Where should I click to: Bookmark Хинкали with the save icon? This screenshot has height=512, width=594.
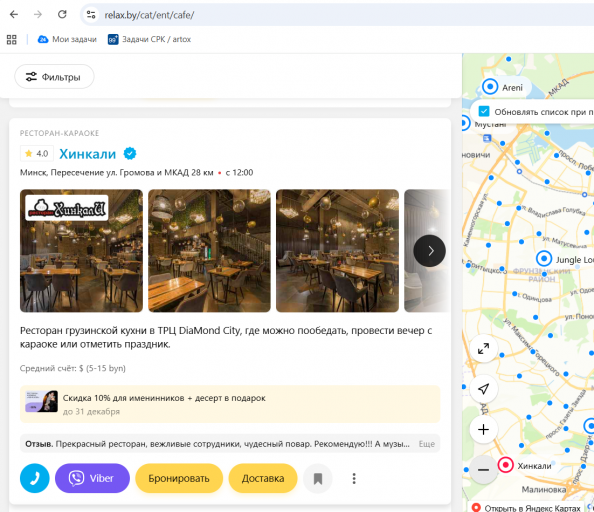(318, 479)
